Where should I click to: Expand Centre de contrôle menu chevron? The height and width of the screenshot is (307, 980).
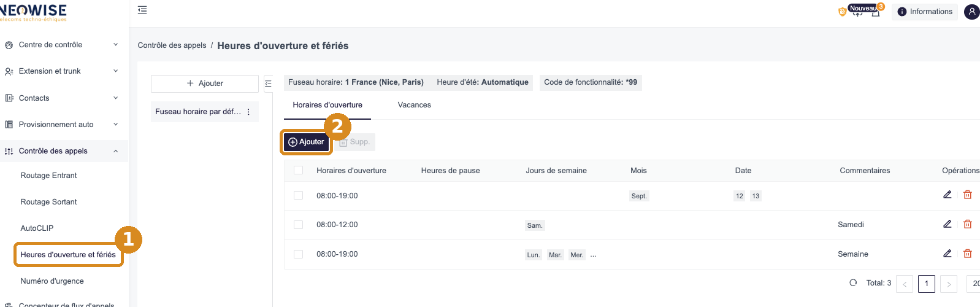[116, 45]
